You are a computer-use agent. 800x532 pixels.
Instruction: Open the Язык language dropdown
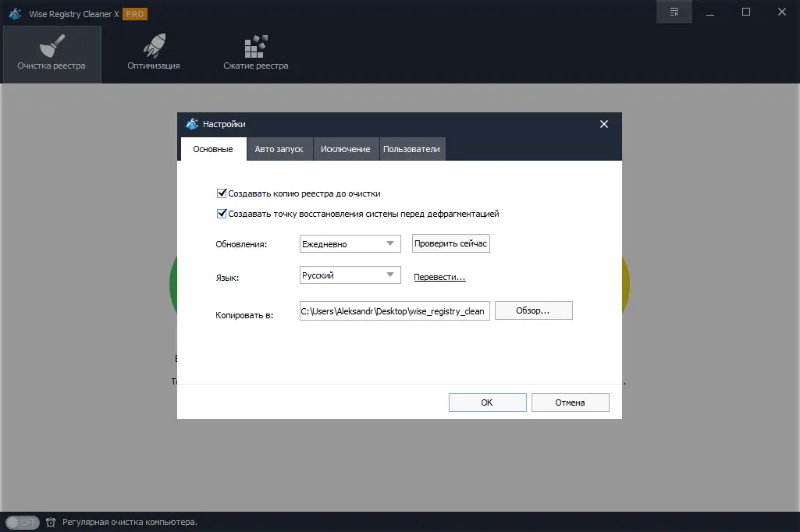point(350,275)
